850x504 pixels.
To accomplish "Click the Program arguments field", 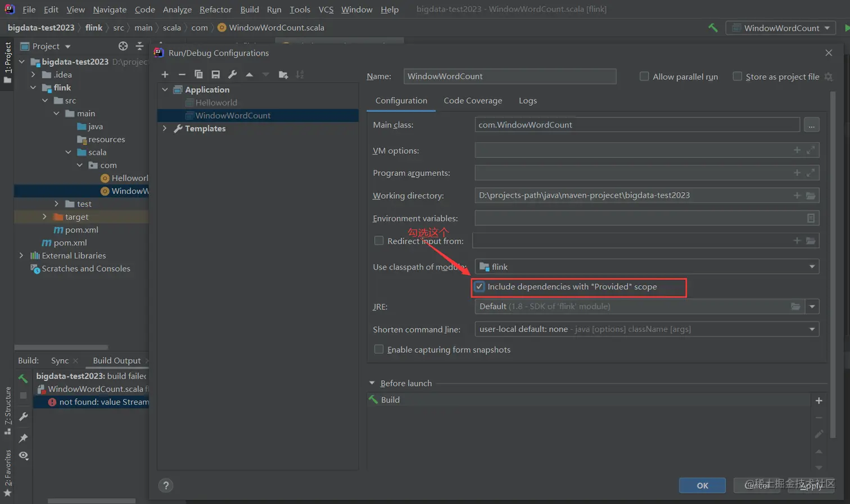I will (x=646, y=172).
